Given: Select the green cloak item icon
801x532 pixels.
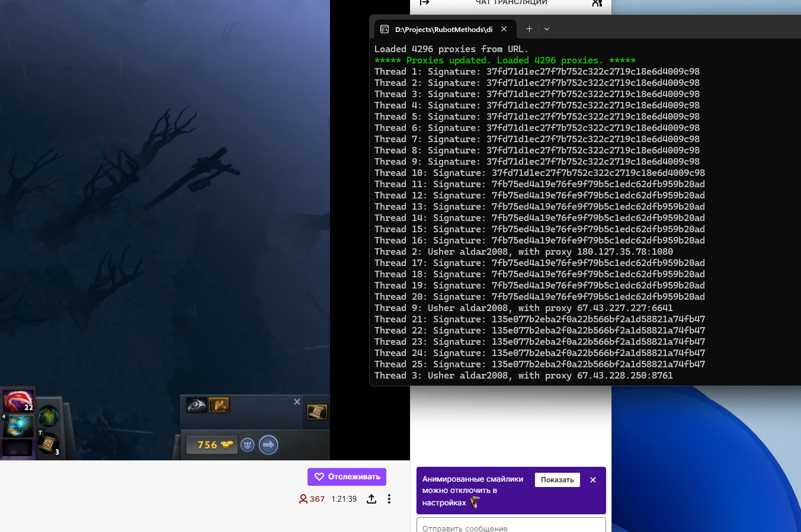Looking at the screenshot, I should (49, 416).
